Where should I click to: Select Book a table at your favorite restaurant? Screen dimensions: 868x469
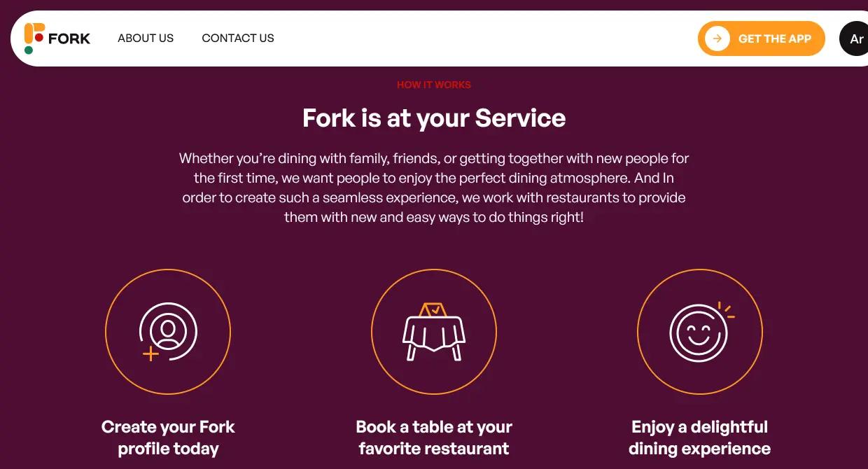click(434, 437)
